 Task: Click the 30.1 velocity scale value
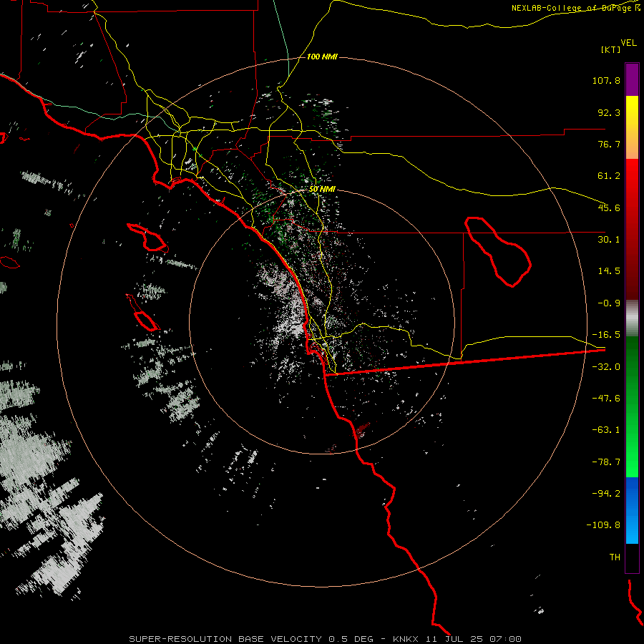(609, 240)
